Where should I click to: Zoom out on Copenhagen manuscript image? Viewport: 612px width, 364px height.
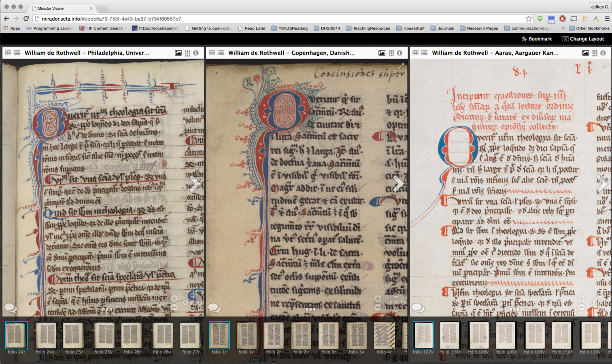click(378, 307)
